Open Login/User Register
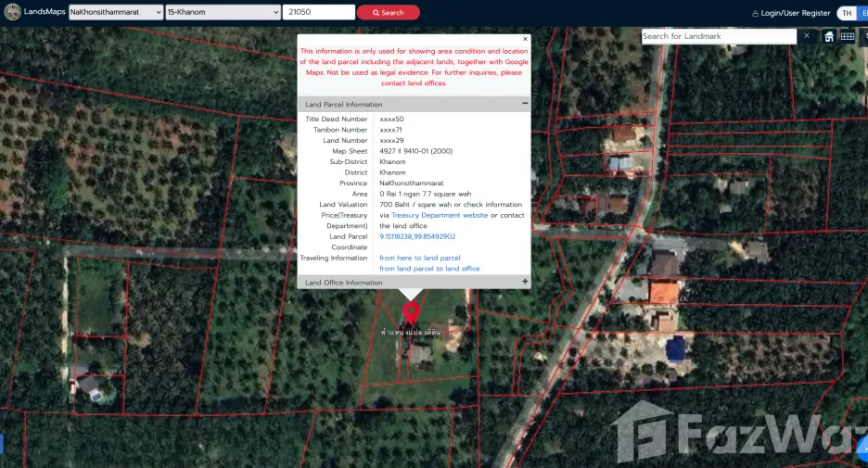Viewport: 868px width, 468px height. click(795, 13)
